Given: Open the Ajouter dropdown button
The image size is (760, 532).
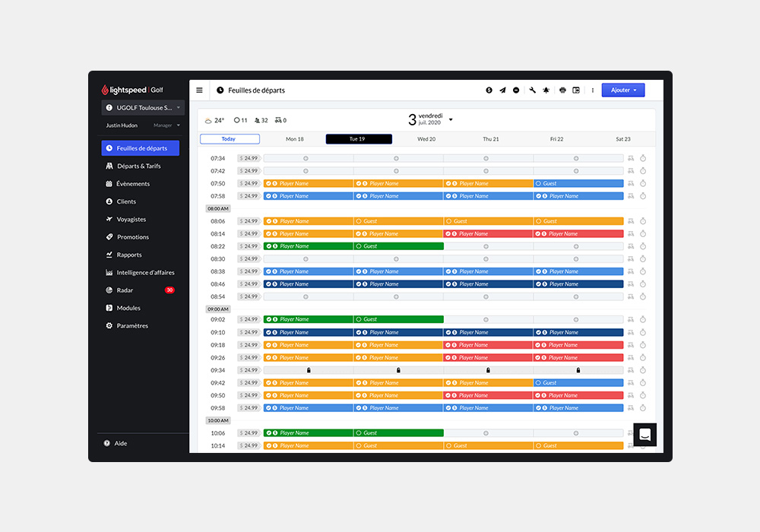Looking at the screenshot, I should (x=623, y=90).
